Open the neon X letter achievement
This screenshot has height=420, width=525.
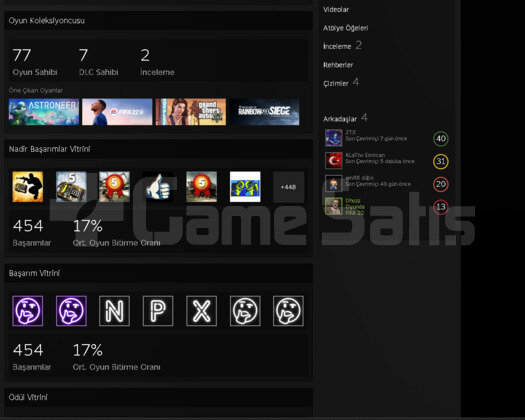coord(202,311)
